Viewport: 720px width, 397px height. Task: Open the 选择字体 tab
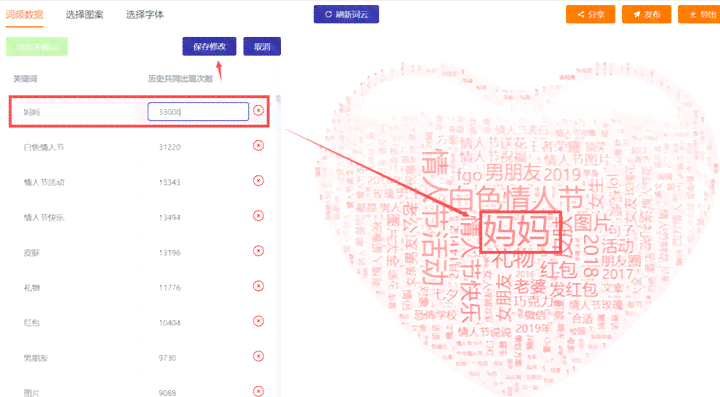145,15
